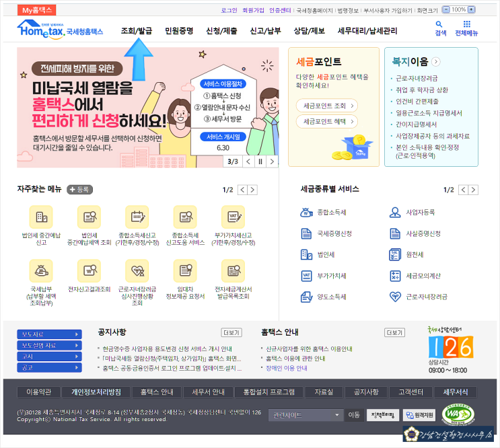Open 개인정보처리방침 in the footer
The width and height of the screenshot is (500, 448).
pos(96,392)
